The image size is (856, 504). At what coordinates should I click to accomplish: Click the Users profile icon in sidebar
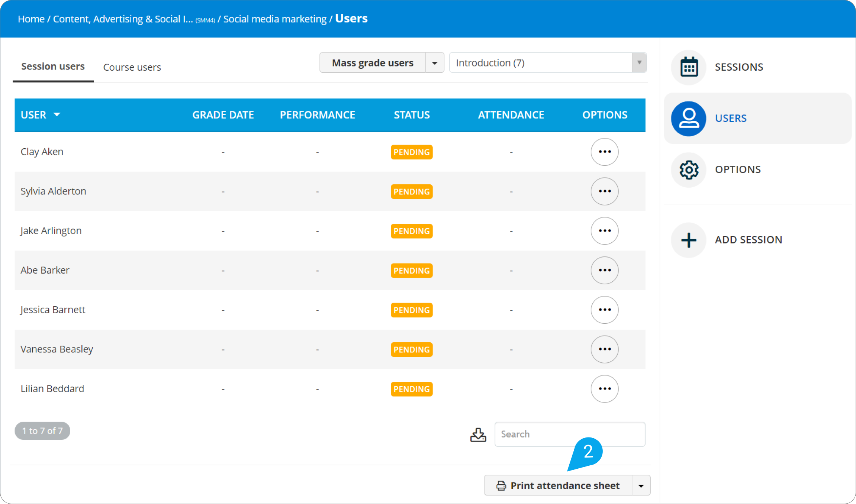(x=689, y=119)
